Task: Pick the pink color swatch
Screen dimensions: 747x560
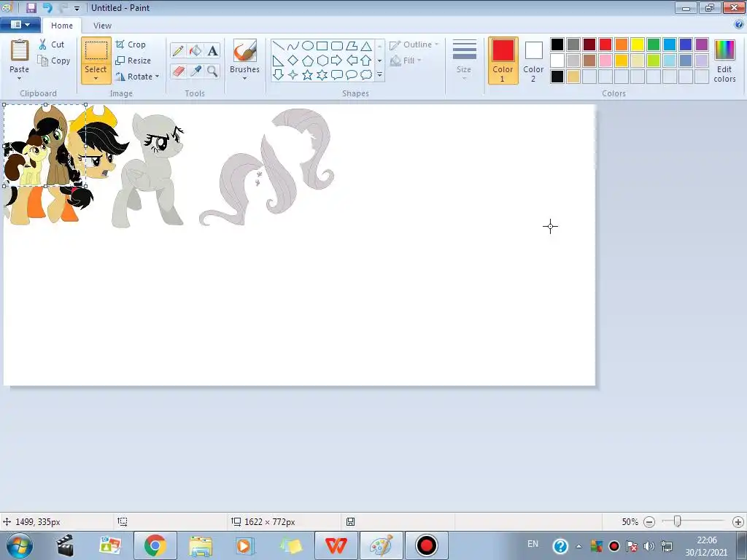Action: tap(605, 61)
